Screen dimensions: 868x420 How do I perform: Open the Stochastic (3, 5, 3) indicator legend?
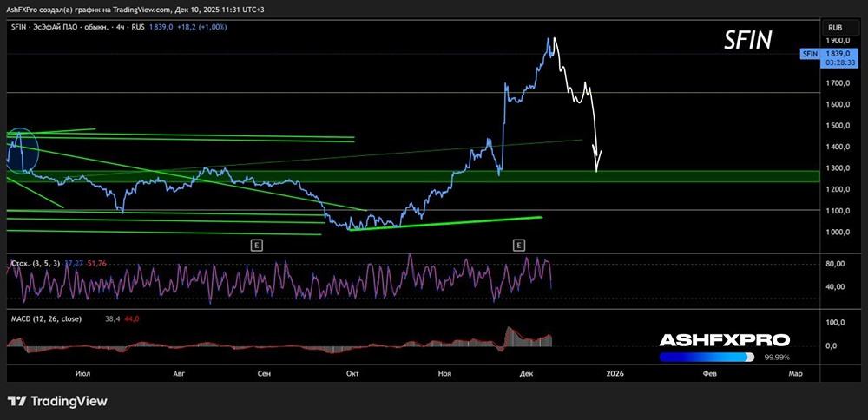tap(35, 262)
